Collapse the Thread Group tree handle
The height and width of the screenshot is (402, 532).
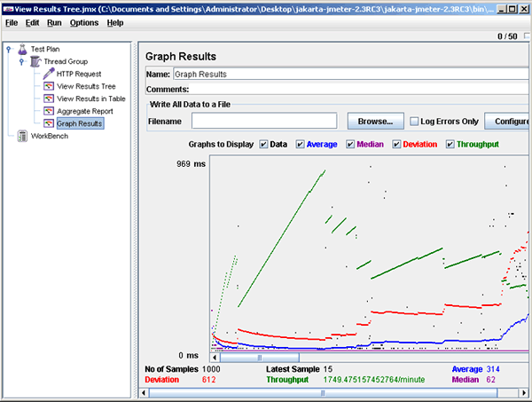pyautogui.click(x=20, y=61)
